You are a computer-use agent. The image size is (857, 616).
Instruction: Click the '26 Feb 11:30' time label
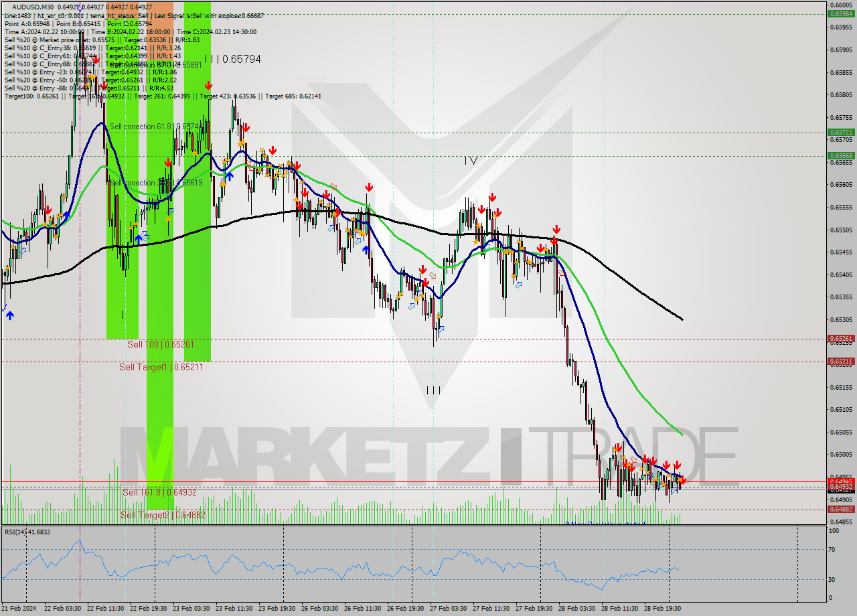coord(363,609)
